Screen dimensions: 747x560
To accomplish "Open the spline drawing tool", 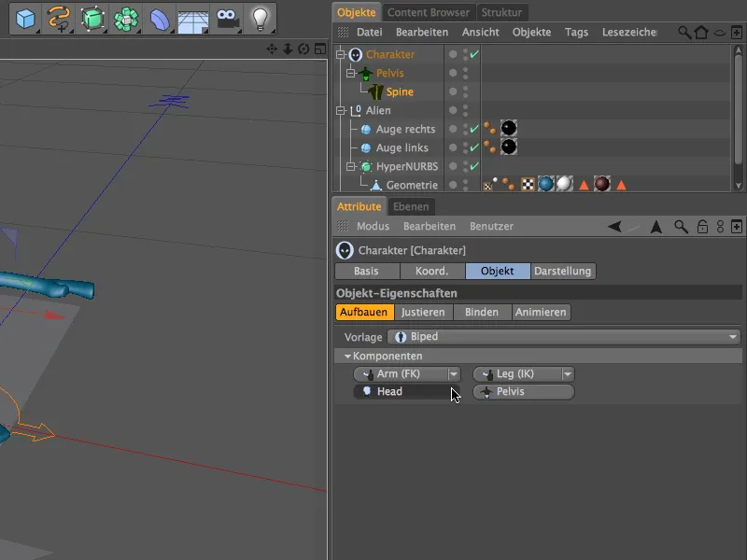I will tap(59, 19).
